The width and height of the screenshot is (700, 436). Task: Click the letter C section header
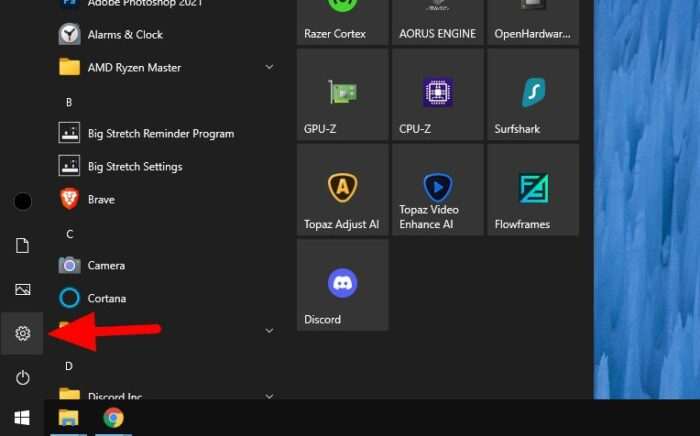69,234
